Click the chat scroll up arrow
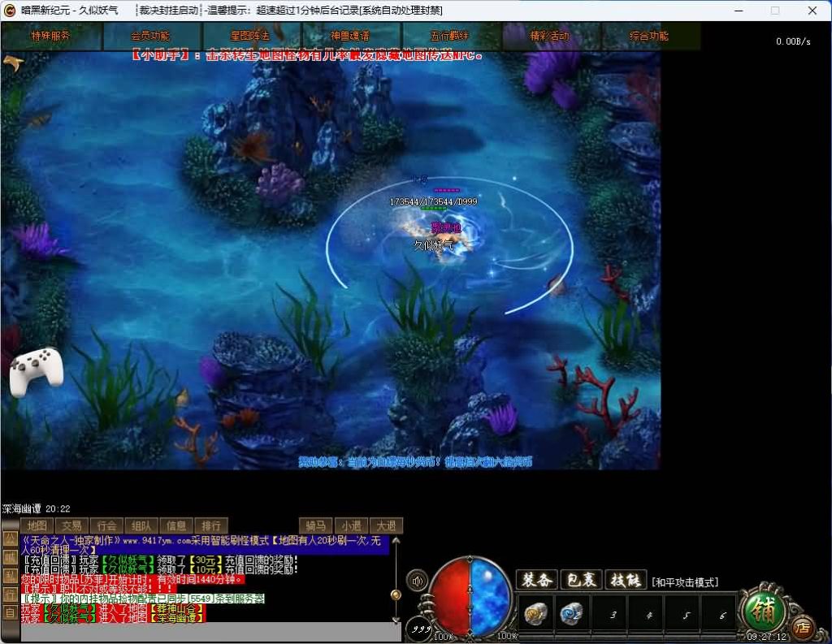The height and width of the screenshot is (644, 832). (396, 541)
